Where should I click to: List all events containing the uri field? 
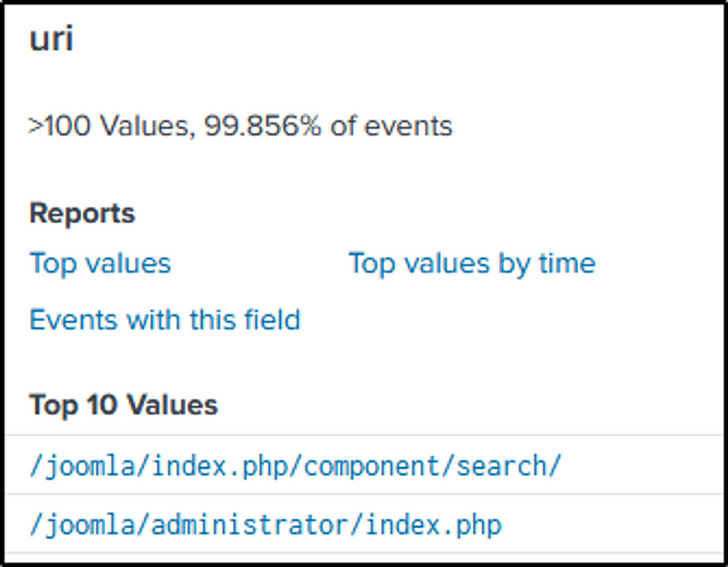[165, 320]
